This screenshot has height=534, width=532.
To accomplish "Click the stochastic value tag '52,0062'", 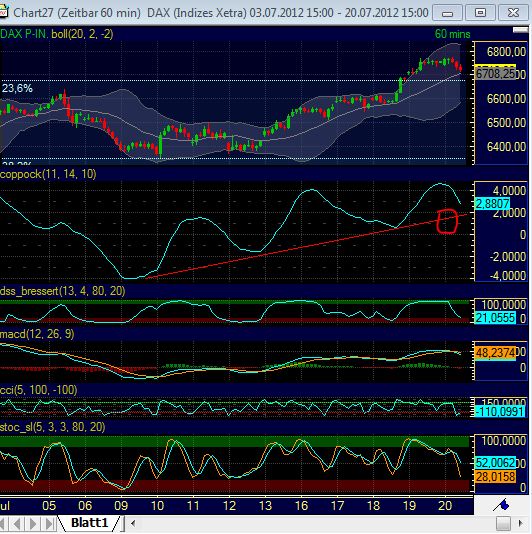I will pyautogui.click(x=495, y=463).
